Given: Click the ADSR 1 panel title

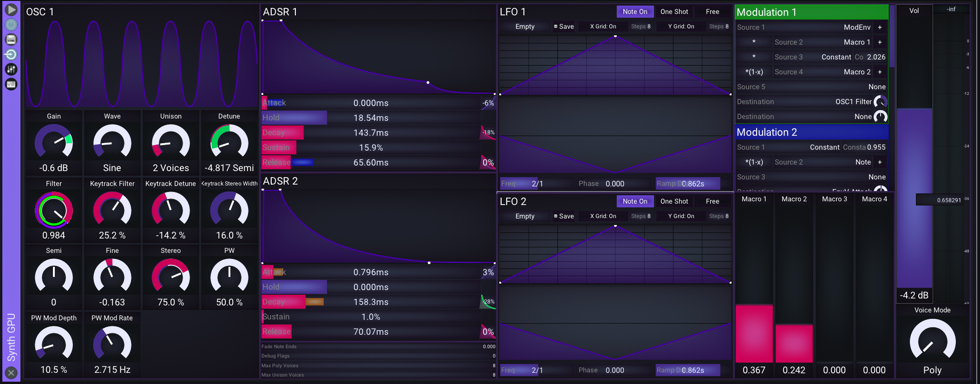Looking at the screenshot, I should (280, 12).
